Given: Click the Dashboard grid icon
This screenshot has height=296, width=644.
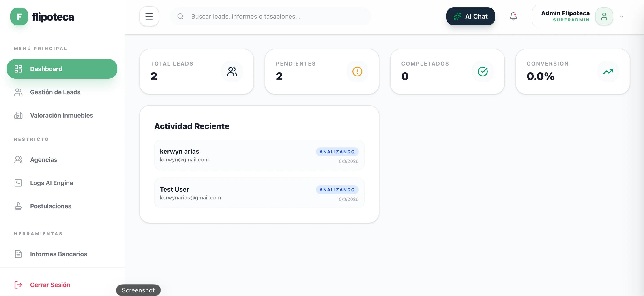Looking at the screenshot, I should (x=18, y=69).
